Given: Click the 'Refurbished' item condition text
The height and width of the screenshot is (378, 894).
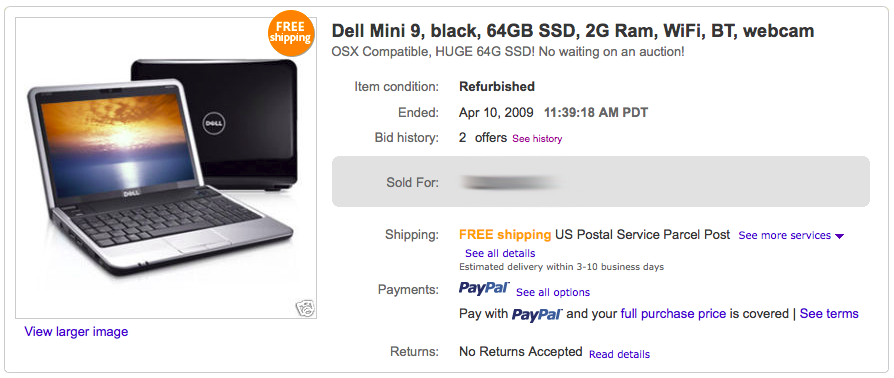Looking at the screenshot, I should click(497, 87).
